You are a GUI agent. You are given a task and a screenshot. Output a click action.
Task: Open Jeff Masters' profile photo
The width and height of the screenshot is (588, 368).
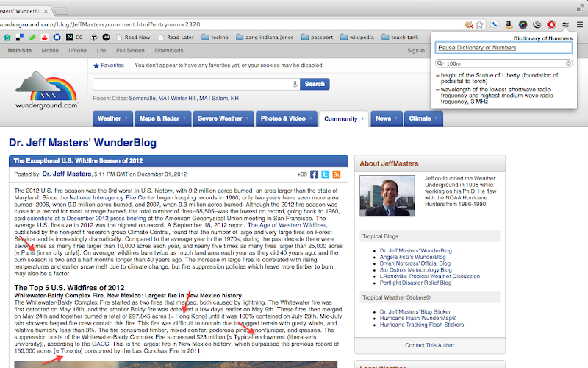(387, 196)
